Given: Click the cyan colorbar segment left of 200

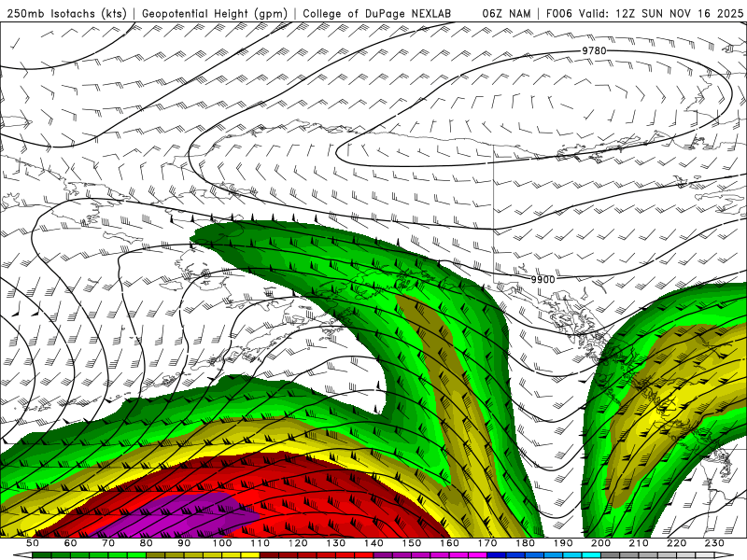Looking at the screenshot, I should point(592,555).
